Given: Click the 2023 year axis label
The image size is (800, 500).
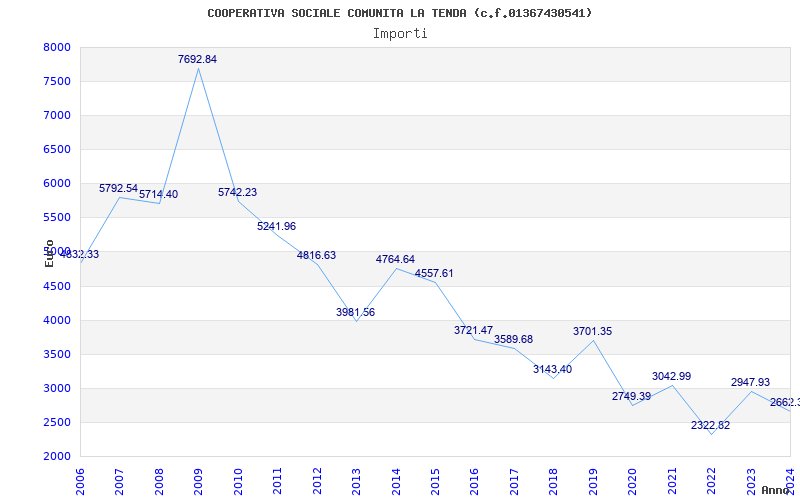Looking at the screenshot, I should click(752, 482).
